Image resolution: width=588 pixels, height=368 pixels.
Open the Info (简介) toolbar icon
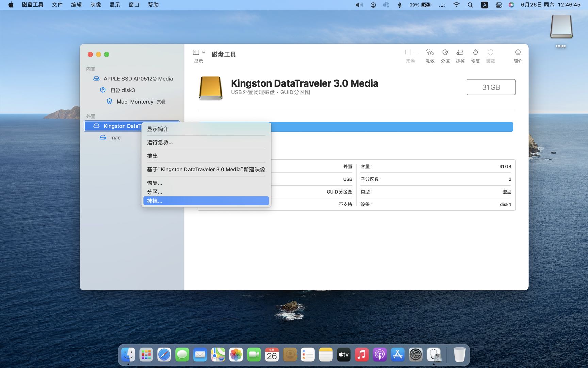coord(518,52)
